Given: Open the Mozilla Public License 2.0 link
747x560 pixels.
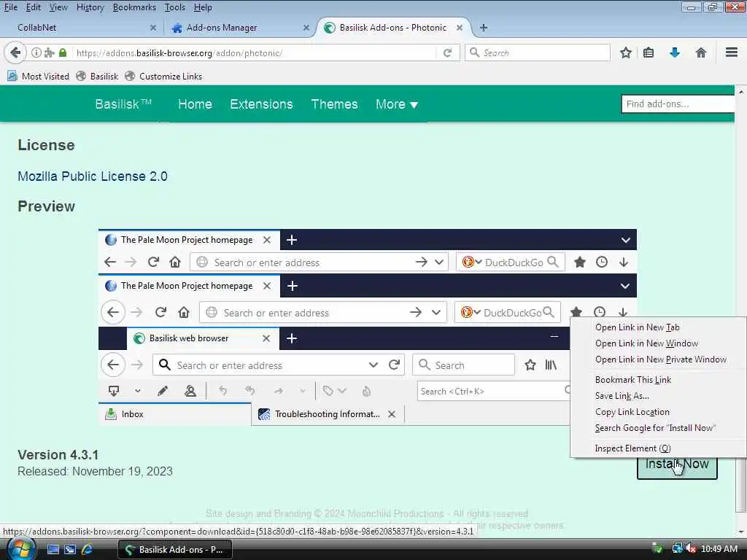Looking at the screenshot, I should pyautogui.click(x=93, y=176).
